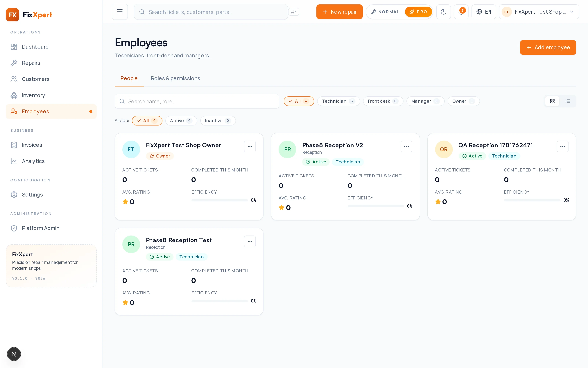
Task: Click the FT avatar on Owner card
Action: click(x=131, y=149)
